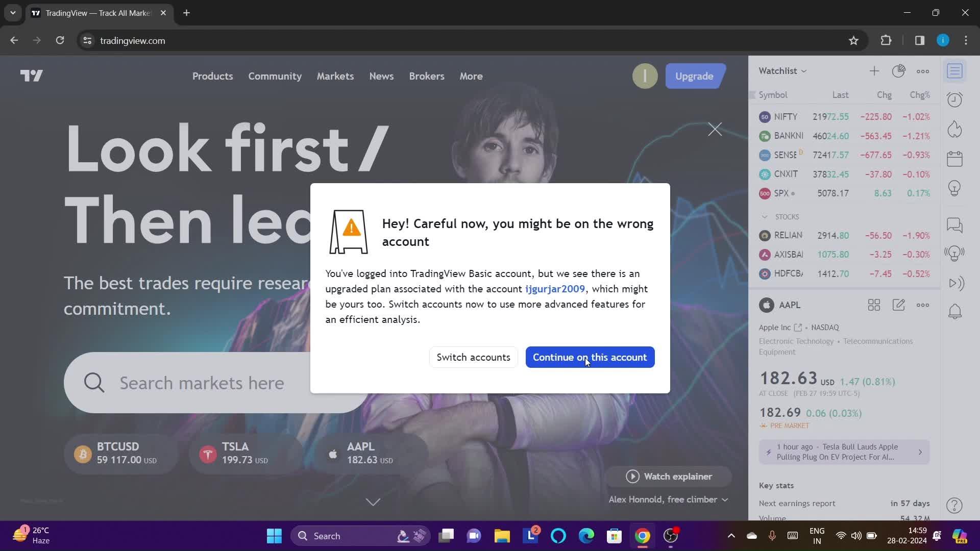Viewport: 980px width, 551px height.
Task: Open the BTCUSD ticker card
Action: tap(121, 453)
